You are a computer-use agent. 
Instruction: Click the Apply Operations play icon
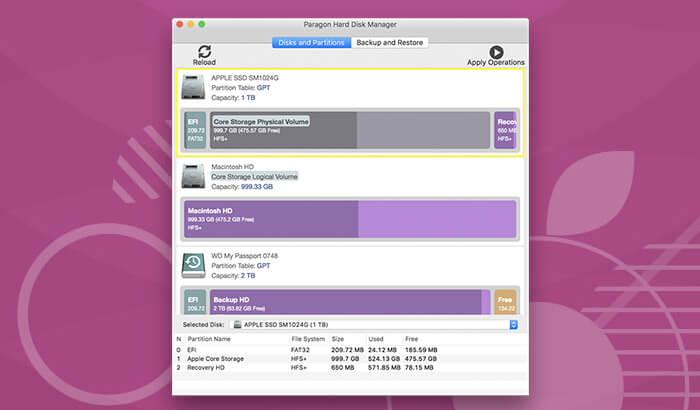(496, 52)
